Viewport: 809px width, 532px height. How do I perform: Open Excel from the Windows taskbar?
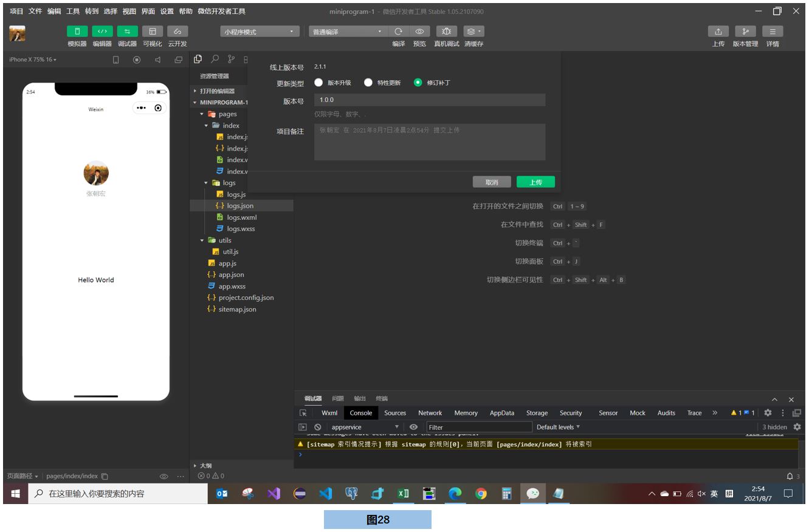(403, 494)
